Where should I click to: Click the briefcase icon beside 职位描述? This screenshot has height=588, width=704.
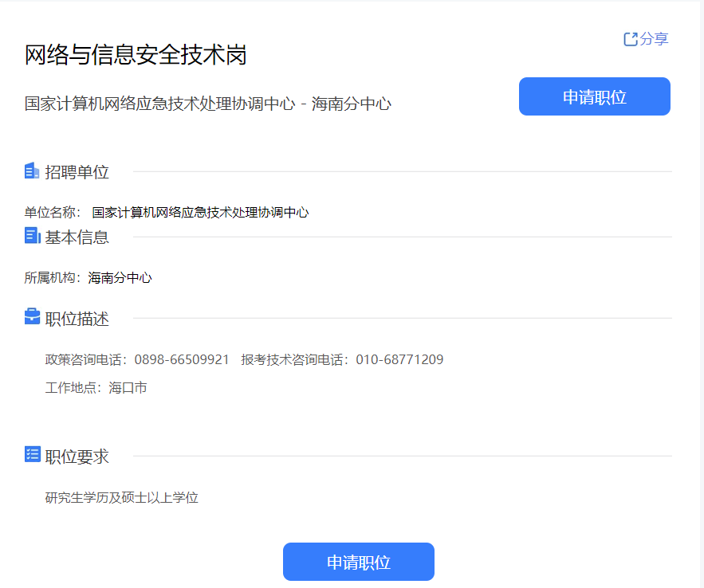pyautogui.click(x=32, y=317)
